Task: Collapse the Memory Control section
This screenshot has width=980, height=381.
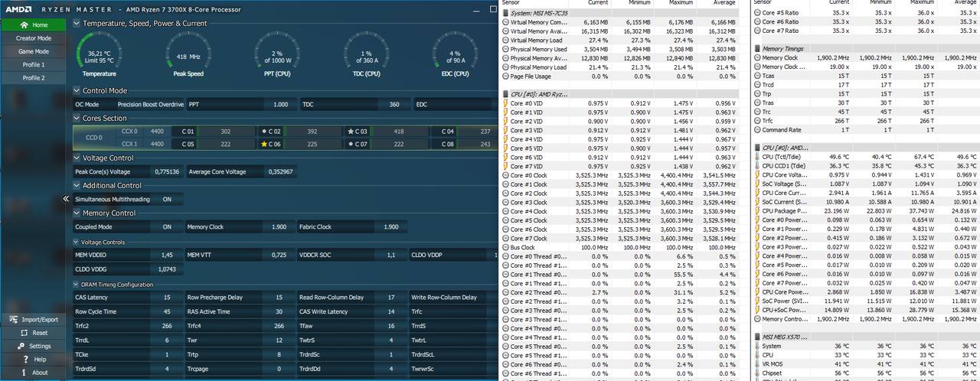Action: coord(77,213)
